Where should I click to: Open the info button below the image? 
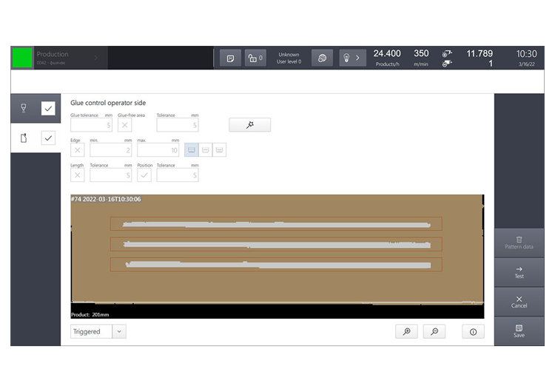[473, 331]
